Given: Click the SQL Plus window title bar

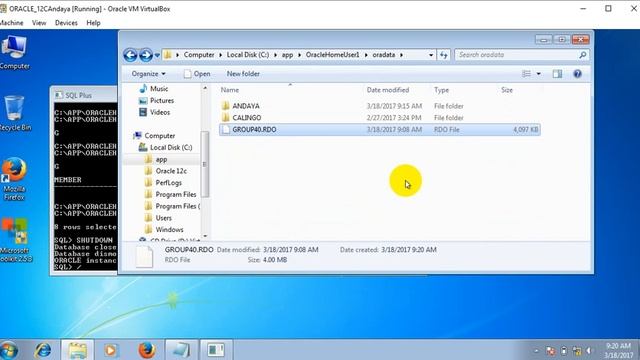Looking at the screenshot, I should (84, 95).
